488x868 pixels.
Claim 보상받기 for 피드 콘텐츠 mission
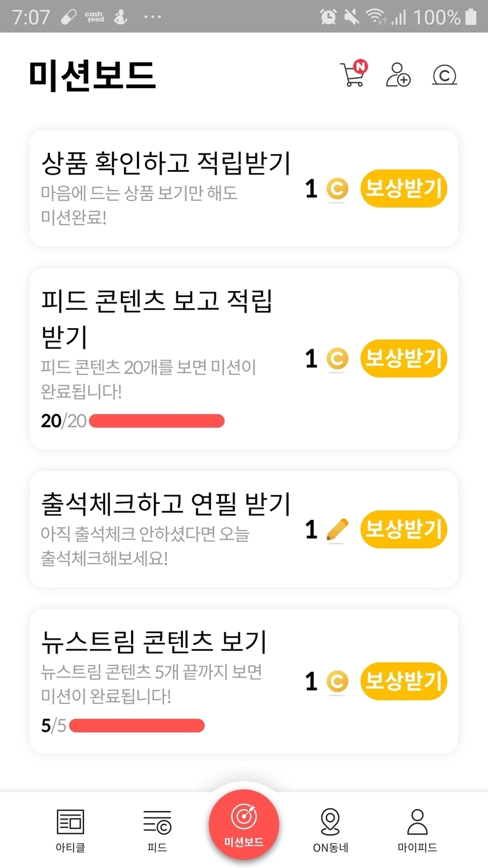click(403, 358)
